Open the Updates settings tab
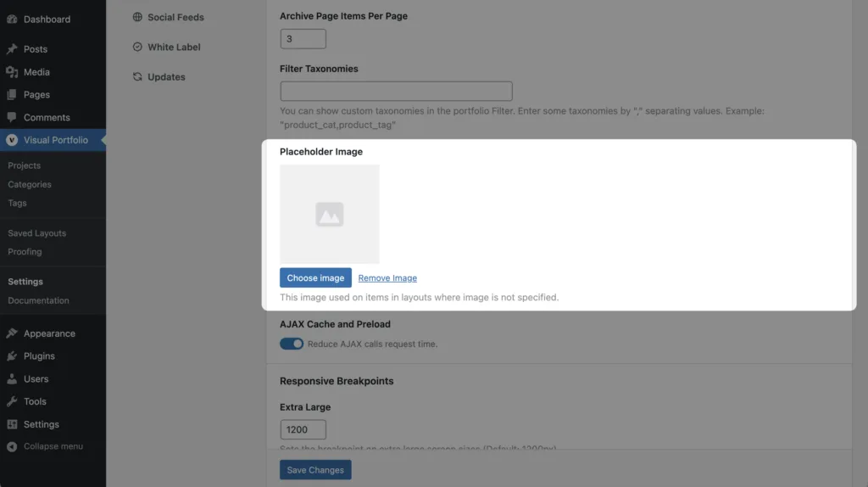The image size is (868, 487). point(166,76)
